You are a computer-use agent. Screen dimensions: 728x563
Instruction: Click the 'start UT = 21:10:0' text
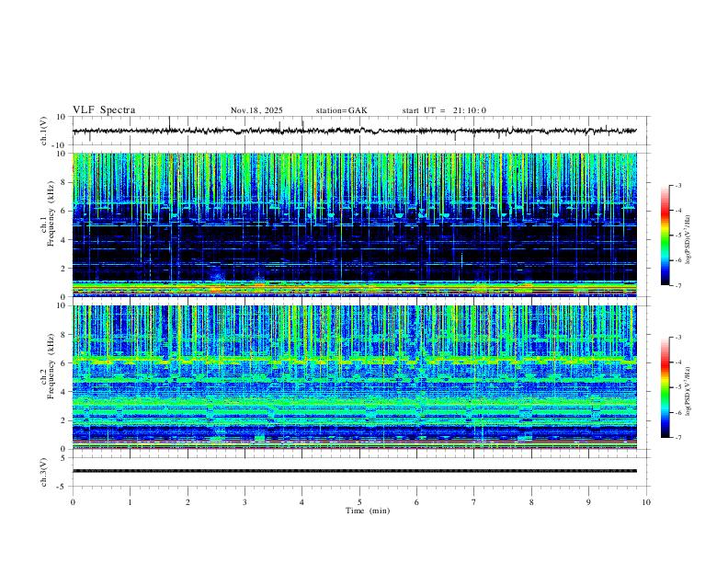tap(444, 110)
